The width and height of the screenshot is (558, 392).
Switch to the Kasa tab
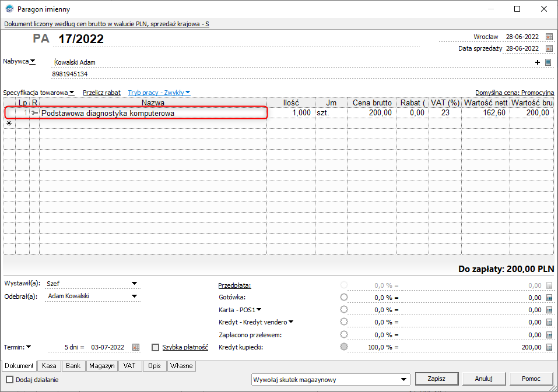(49, 366)
